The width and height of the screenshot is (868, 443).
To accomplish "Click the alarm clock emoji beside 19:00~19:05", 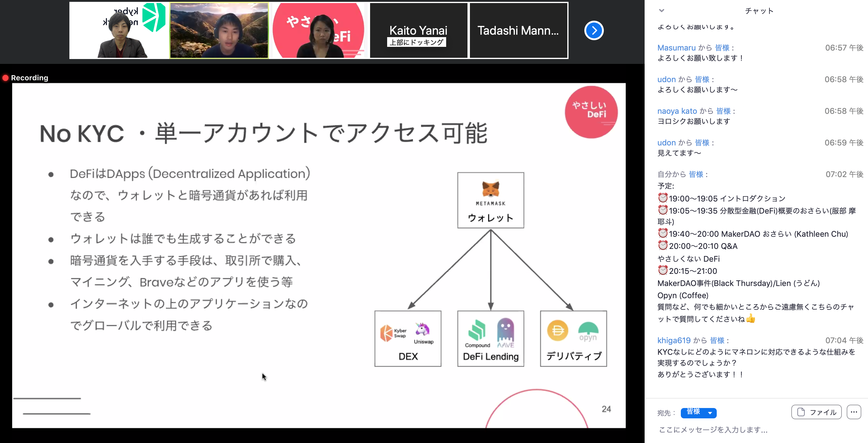I will pyautogui.click(x=663, y=198).
